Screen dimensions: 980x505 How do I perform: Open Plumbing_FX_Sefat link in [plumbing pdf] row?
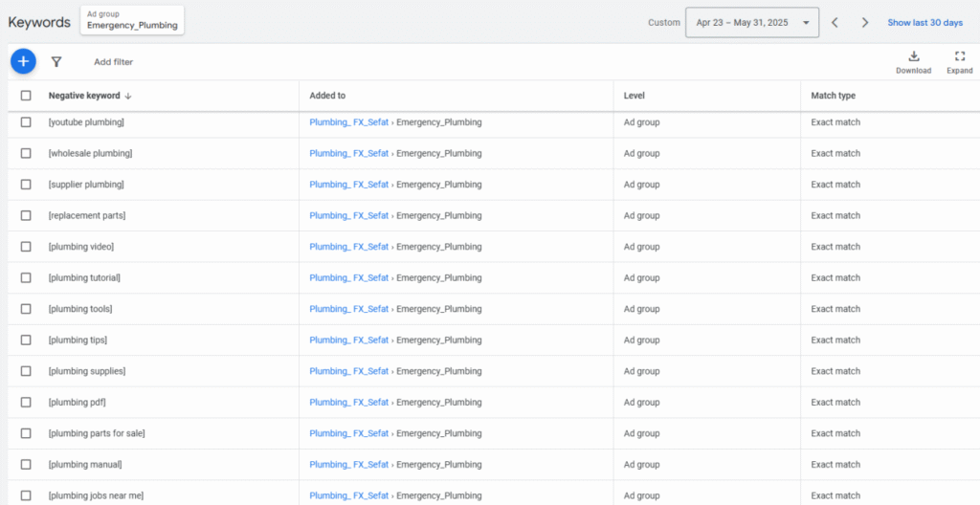tap(348, 403)
